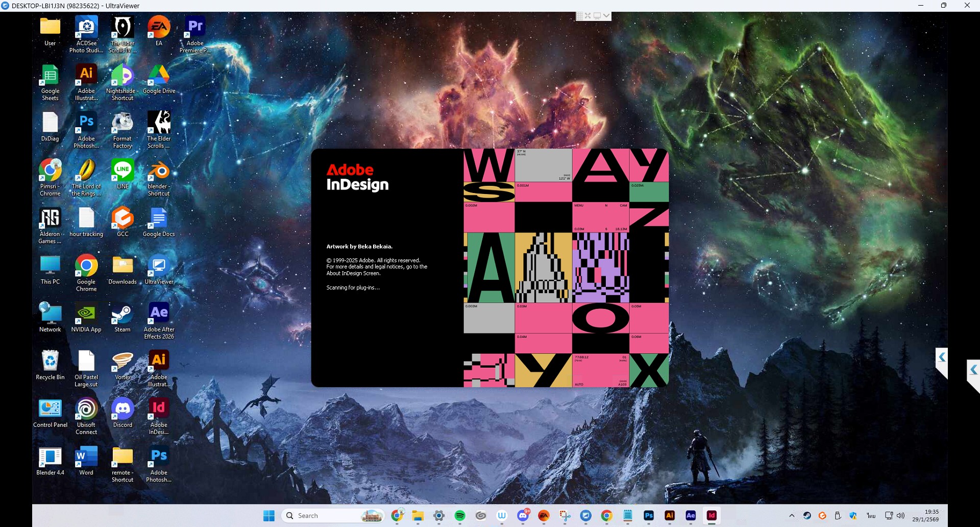The width and height of the screenshot is (980, 527).
Task: Open the Downloads folder on the desktop
Action: [x=122, y=270]
